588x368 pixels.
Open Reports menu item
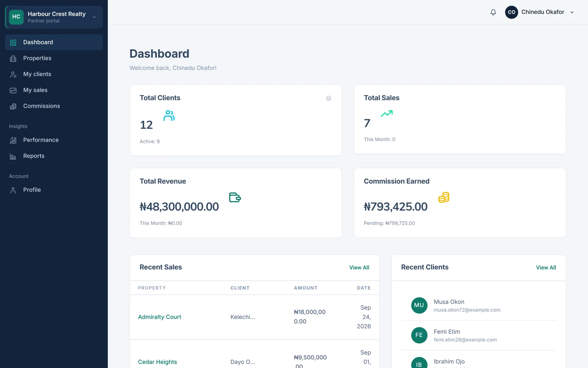54,156
